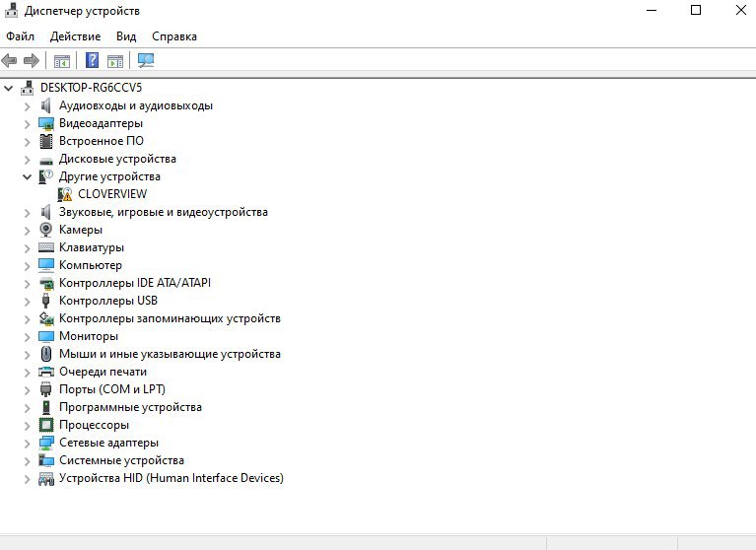756x550 pixels.
Task: Select the CLOVERVIEW device entry
Action: click(112, 194)
